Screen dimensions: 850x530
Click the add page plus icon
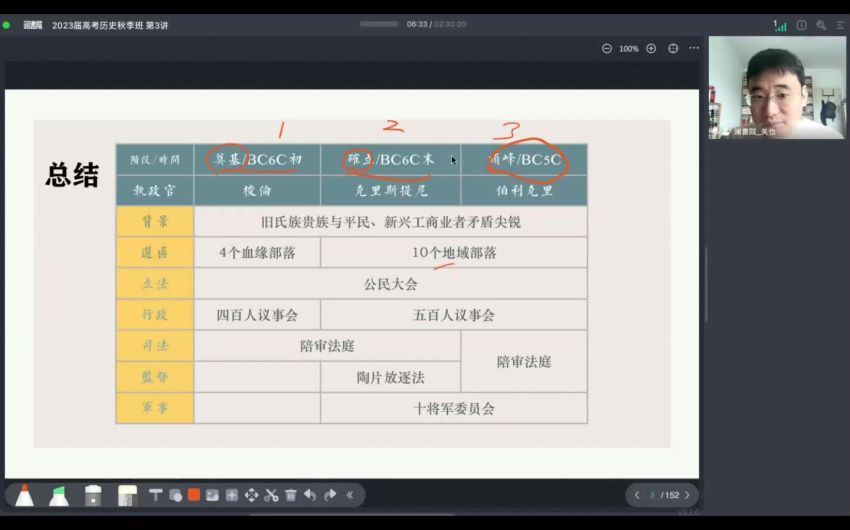[231, 495]
